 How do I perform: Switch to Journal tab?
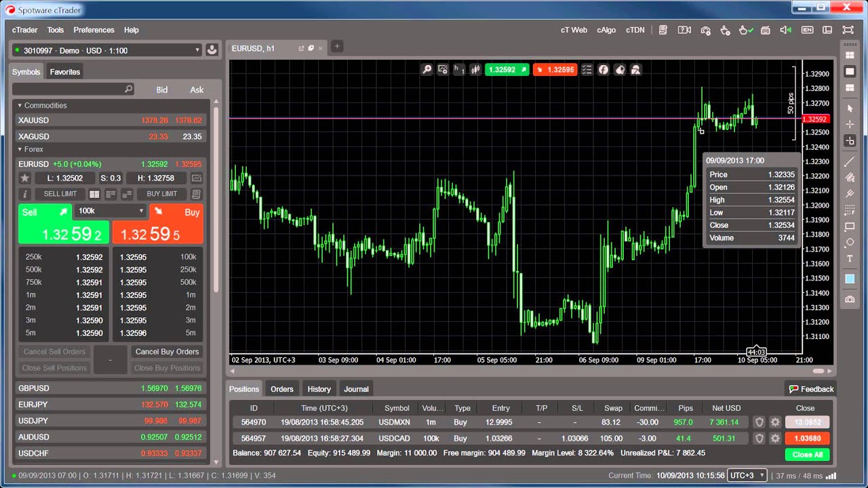pyautogui.click(x=356, y=389)
